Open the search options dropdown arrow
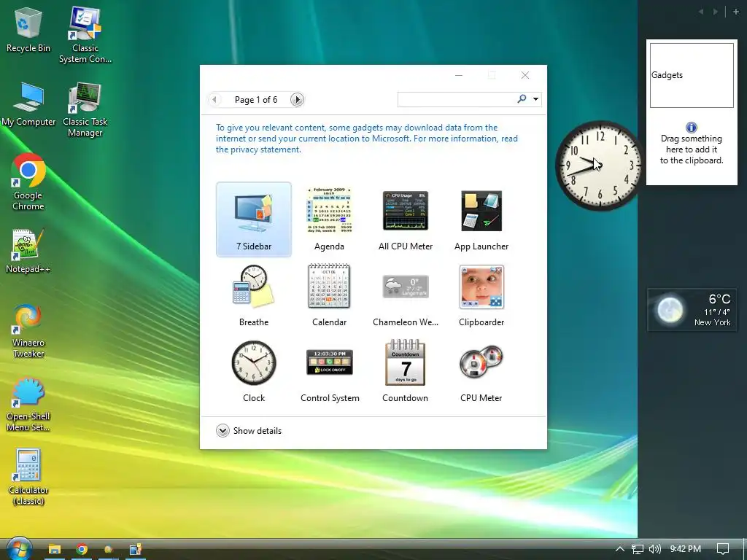Viewport: 747px width, 560px height. tap(535, 99)
